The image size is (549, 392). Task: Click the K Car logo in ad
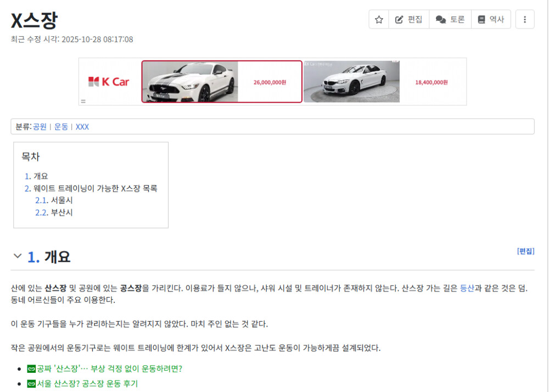[109, 82]
